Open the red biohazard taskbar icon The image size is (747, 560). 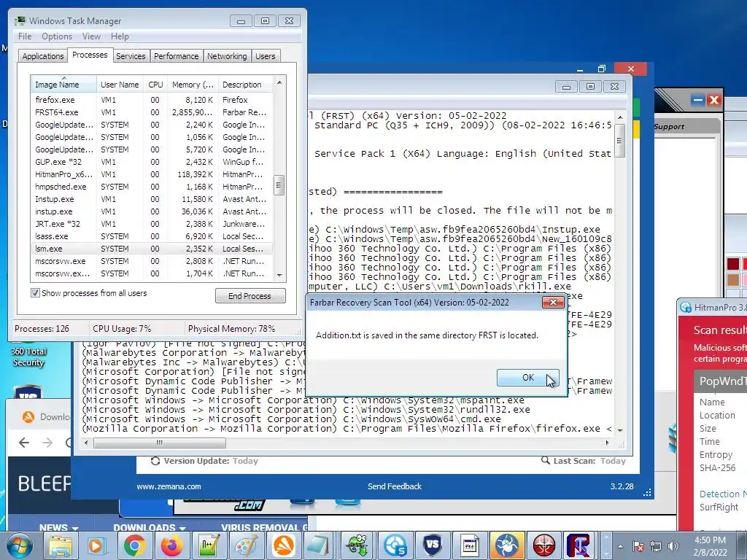click(543, 545)
